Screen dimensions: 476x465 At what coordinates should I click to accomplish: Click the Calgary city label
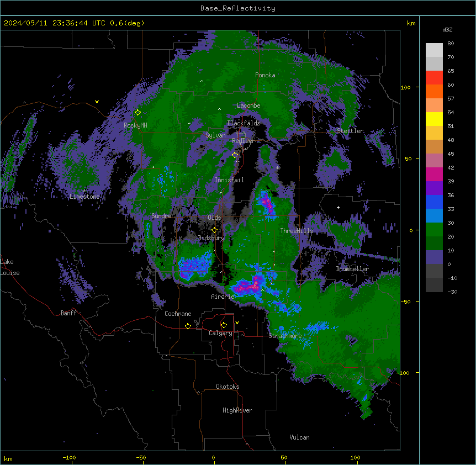[220, 333]
